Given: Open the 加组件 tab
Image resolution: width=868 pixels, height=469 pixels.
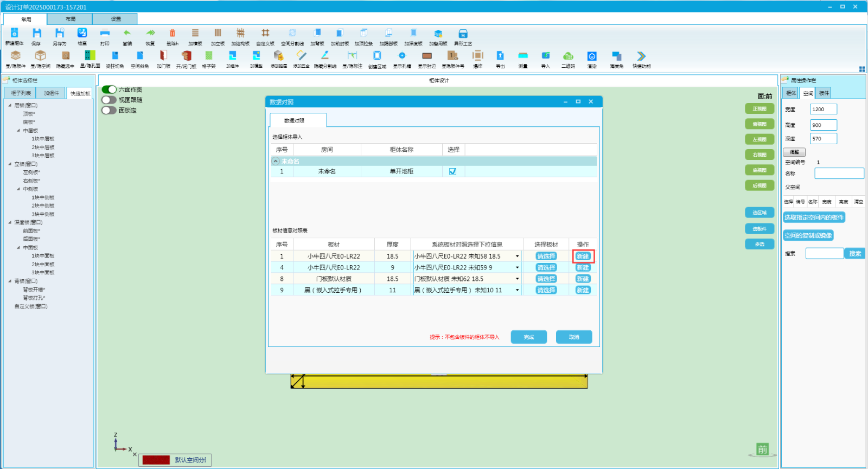Looking at the screenshot, I should [52, 93].
